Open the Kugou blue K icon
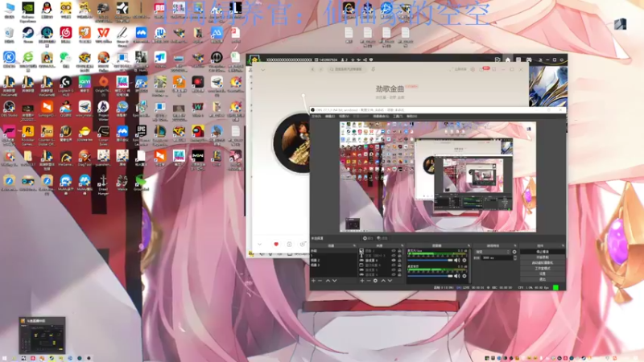644x362 pixels. click(9, 57)
